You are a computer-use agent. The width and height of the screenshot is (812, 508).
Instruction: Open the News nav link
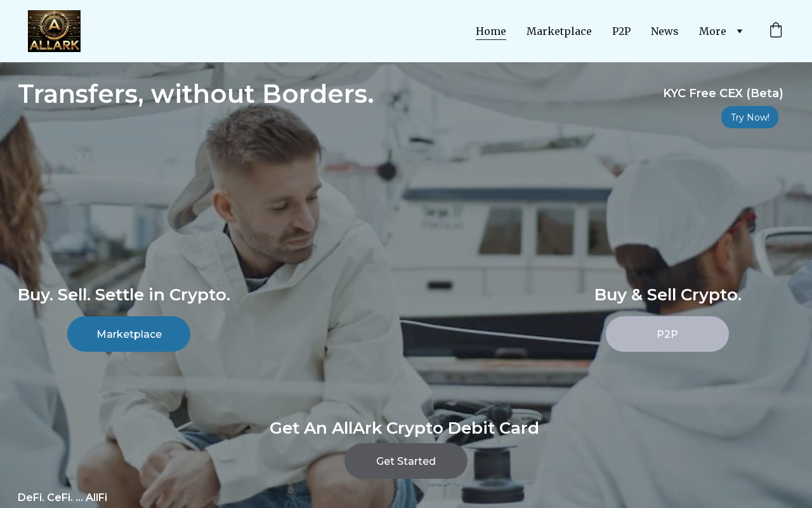point(665,31)
